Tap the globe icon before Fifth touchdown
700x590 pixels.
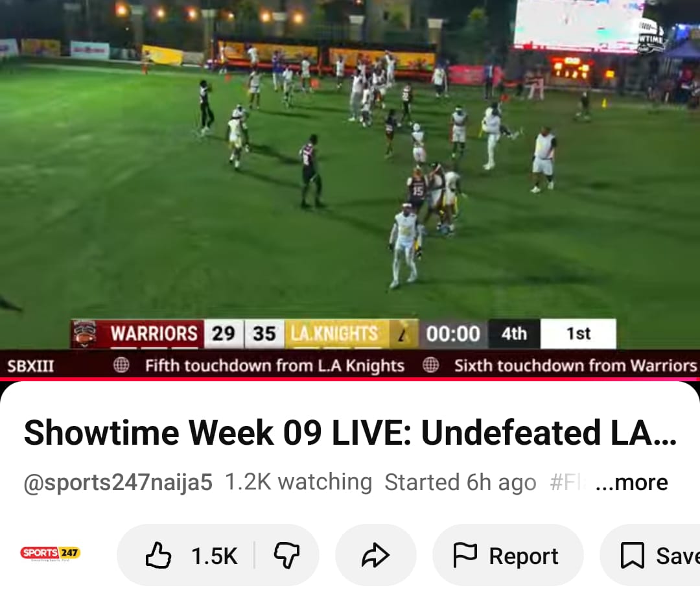tap(121, 365)
